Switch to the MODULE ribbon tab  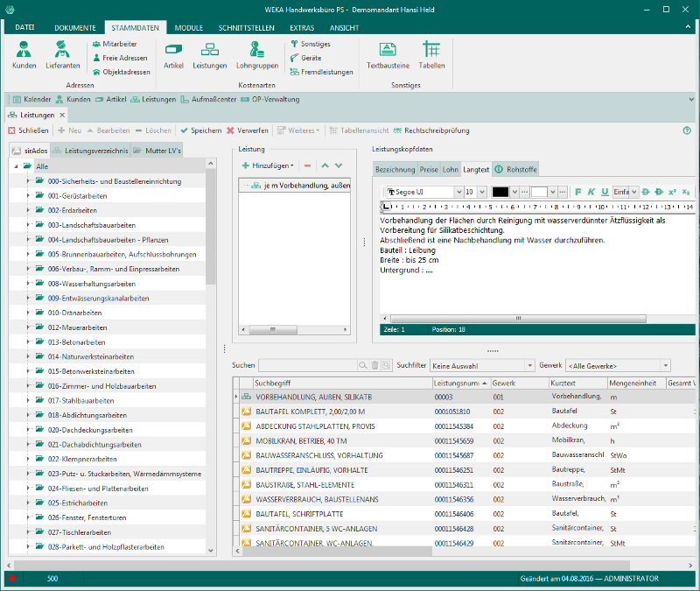coord(188,28)
